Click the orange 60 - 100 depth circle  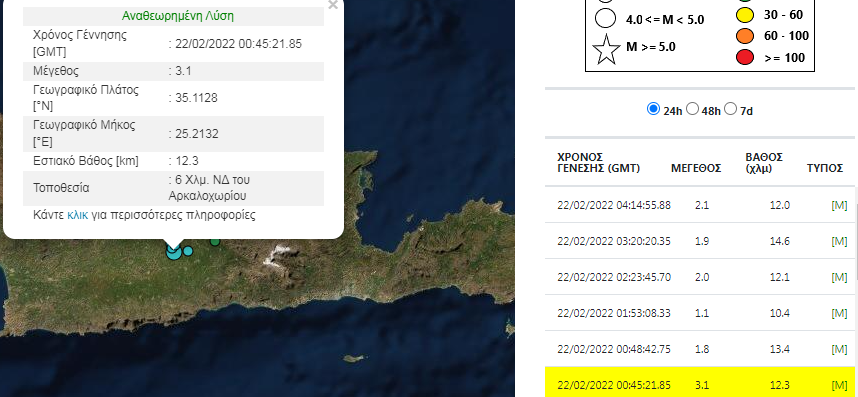click(x=745, y=36)
